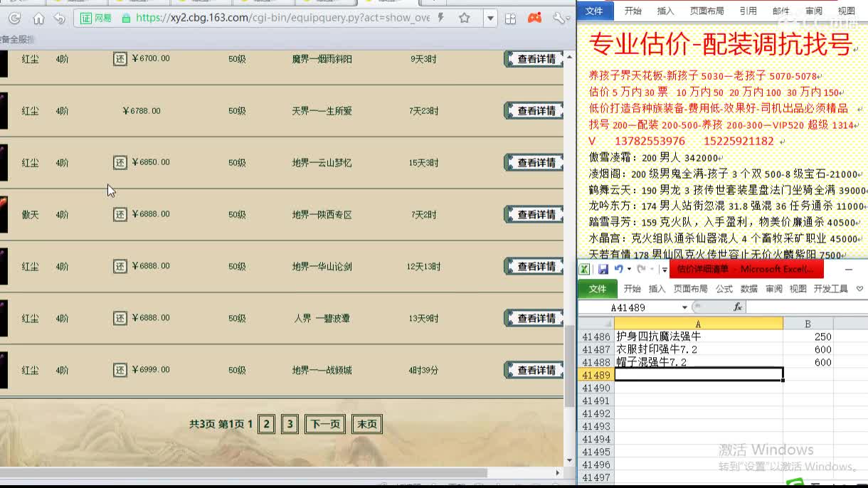The image size is (868, 488).
Task: Save workbook with Excel floppy icon
Action: [603, 269]
